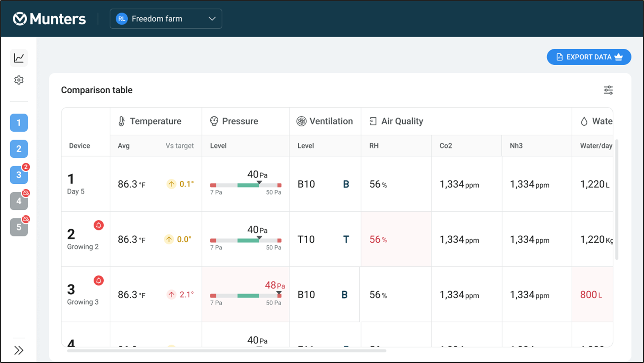
Task: Expand the left sidebar with double chevron
Action: point(19,350)
